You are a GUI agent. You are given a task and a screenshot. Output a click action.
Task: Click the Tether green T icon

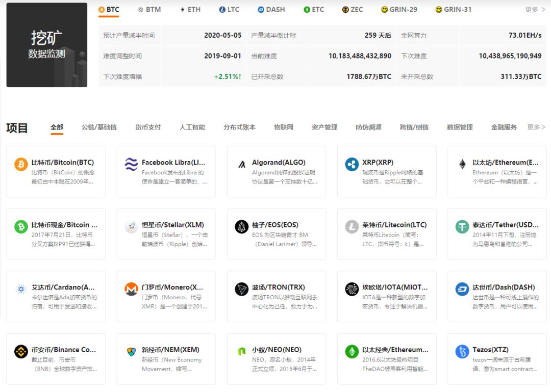click(x=462, y=226)
